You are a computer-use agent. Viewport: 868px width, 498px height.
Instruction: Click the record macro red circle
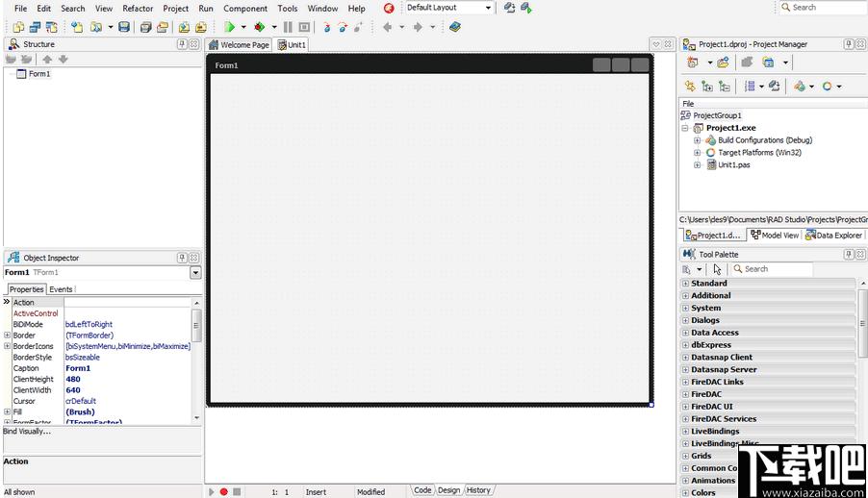point(223,491)
